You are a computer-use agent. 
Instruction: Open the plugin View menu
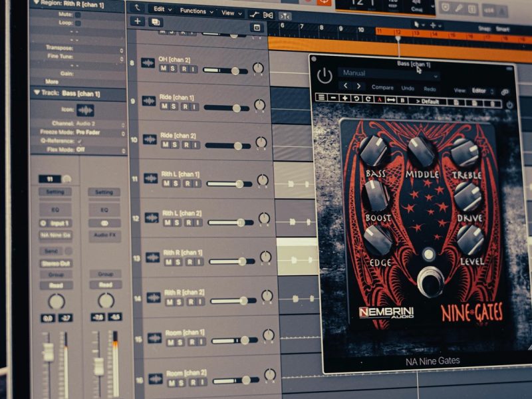pyautogui.click(x=460, y=90)
